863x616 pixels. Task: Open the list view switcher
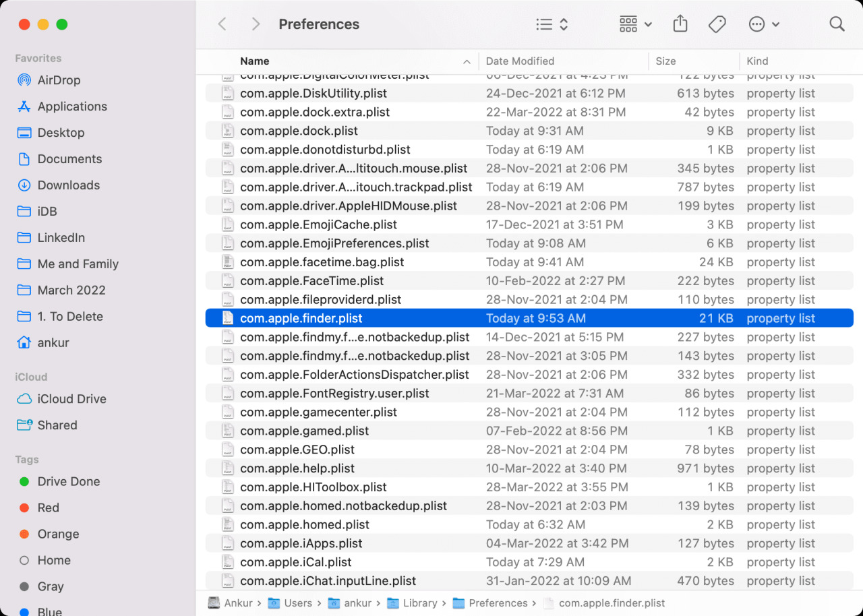tap(552, 24)
